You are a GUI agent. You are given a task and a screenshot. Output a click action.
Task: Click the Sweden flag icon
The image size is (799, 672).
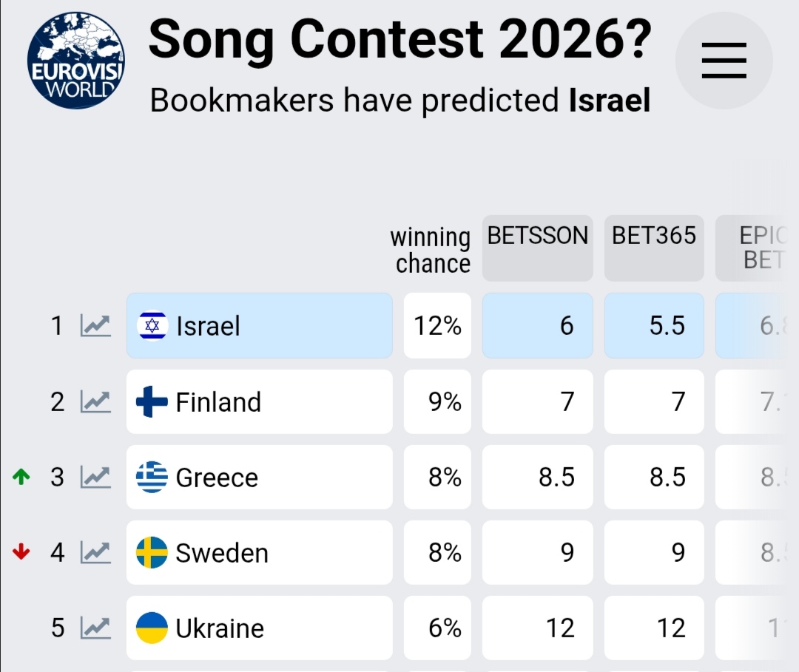152,552
